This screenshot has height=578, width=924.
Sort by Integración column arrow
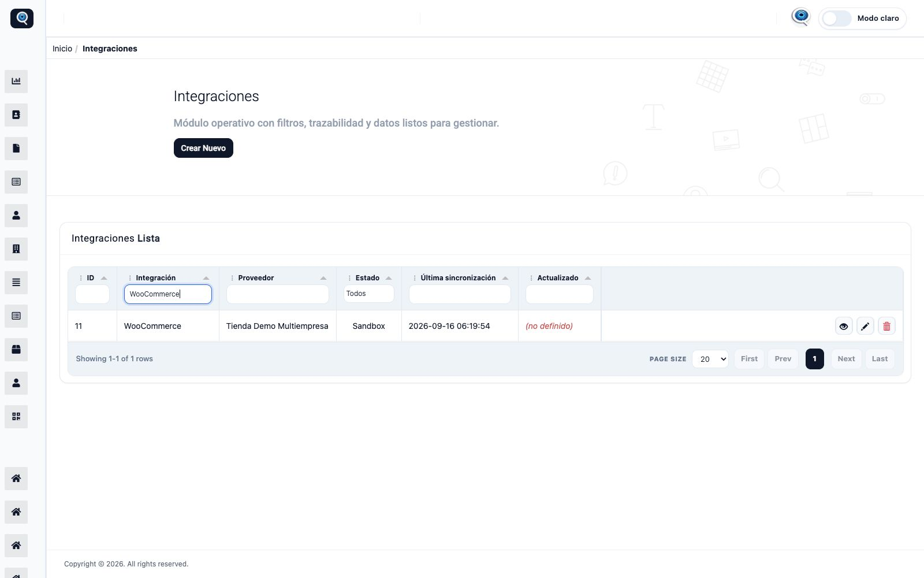click(x=206, y=278)
